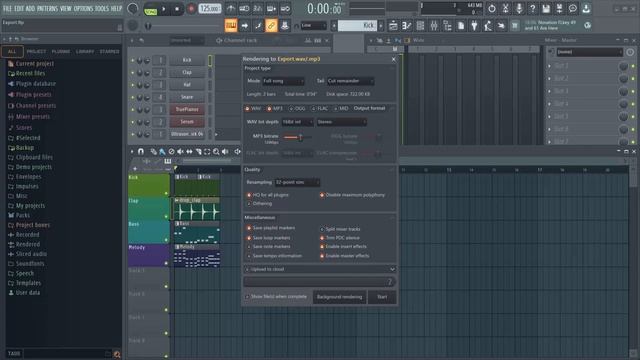
Task: Stop playback with the stop button
Action: point(177,9)
